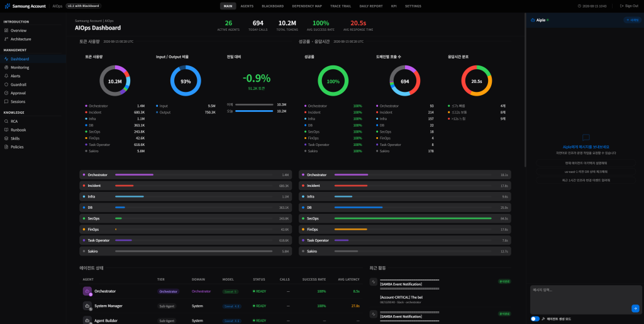Open the Overview sidebar icon
Image resolution: width=644 pixels, height=324 pixels.
click(x=6, y=30)
